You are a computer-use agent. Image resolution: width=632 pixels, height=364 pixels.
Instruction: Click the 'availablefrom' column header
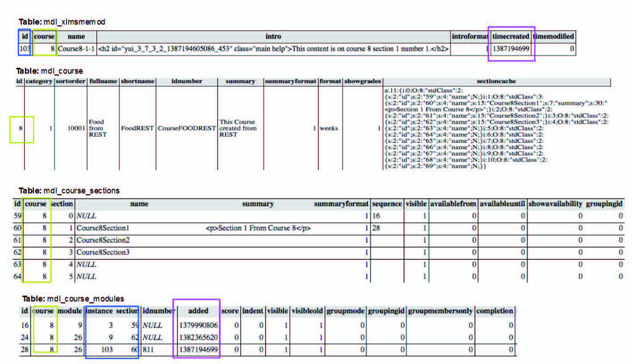tap(453, 204)
